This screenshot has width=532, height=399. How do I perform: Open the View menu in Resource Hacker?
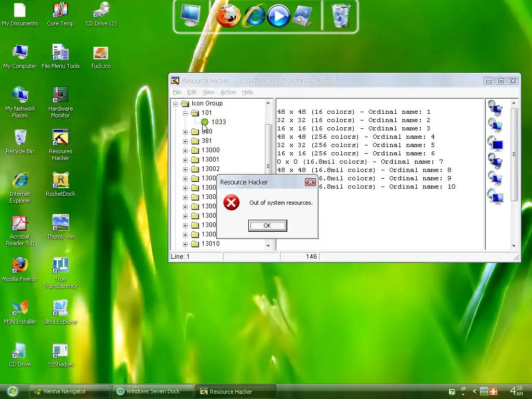[x=208, y=92]
